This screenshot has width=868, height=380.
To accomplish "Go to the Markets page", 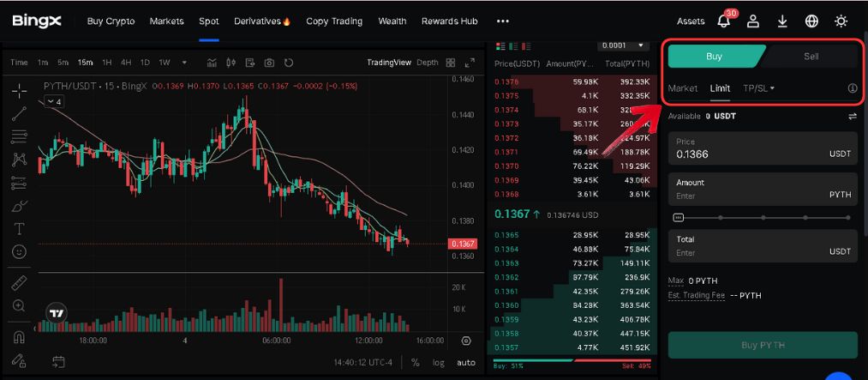I will [x=166, y=21].
